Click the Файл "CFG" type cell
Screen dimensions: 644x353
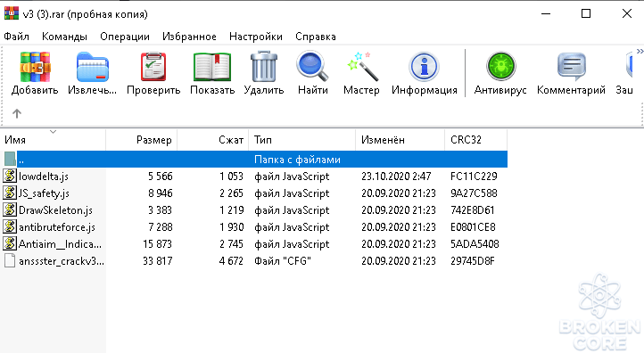pos(283,260)
